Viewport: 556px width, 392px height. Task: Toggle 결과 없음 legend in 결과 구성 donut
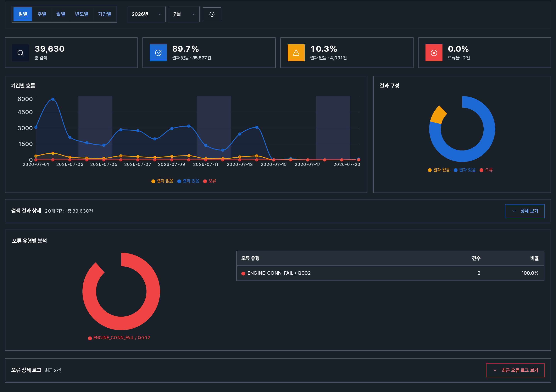439,170
